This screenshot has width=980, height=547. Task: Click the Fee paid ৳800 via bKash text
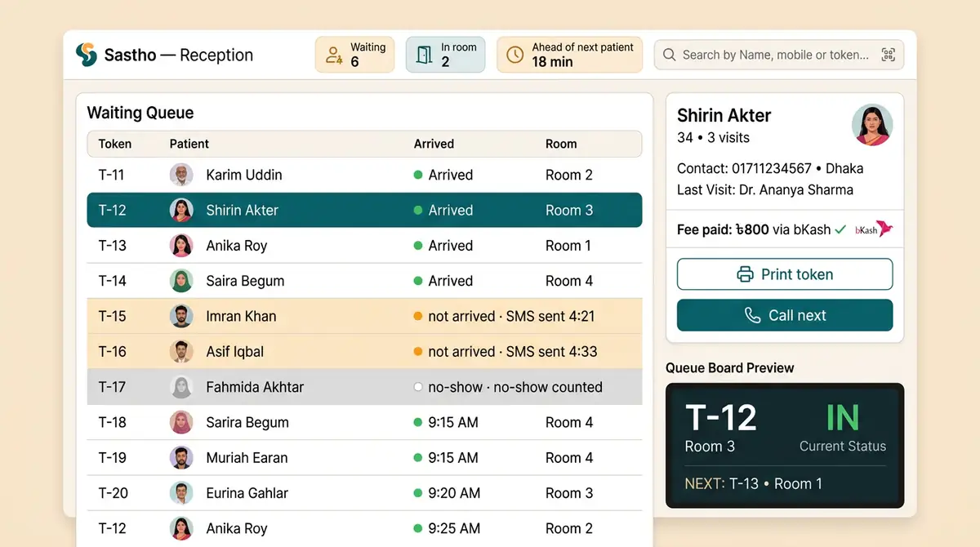tap(754, 229)
